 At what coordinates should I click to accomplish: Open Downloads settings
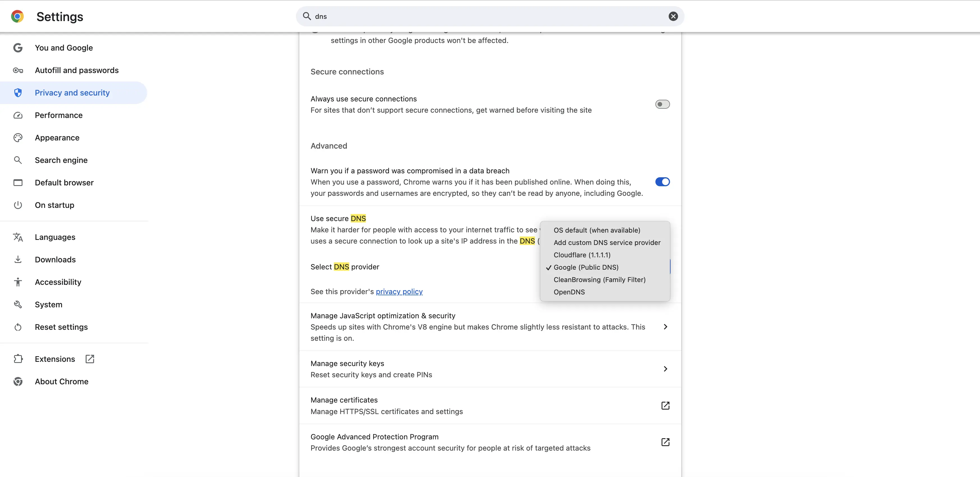(x=73, y=260)
